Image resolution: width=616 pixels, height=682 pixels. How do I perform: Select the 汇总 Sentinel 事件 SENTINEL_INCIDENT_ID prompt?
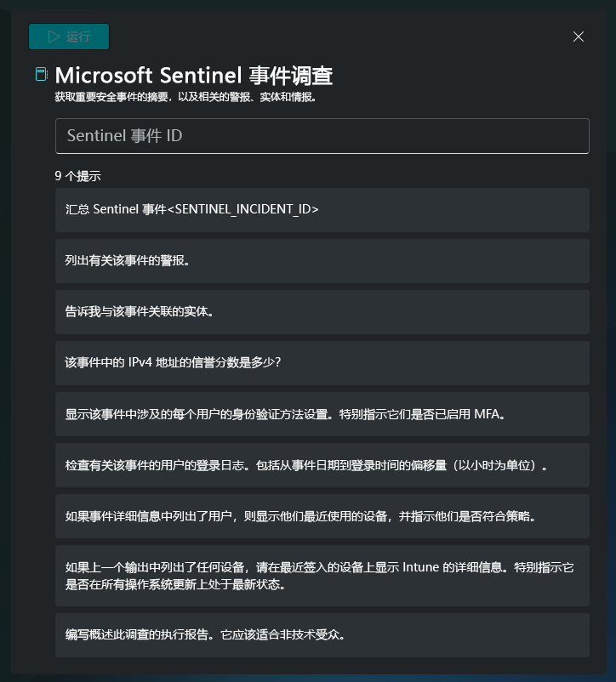(322, 210)
